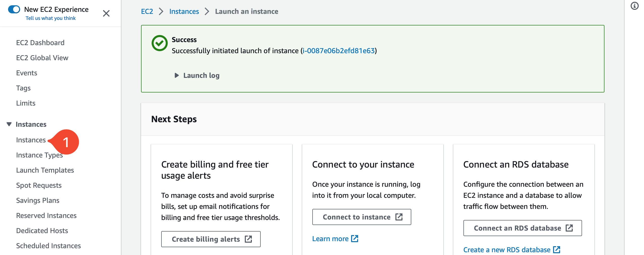Close the sidebar using the X icon

point(106,13)
